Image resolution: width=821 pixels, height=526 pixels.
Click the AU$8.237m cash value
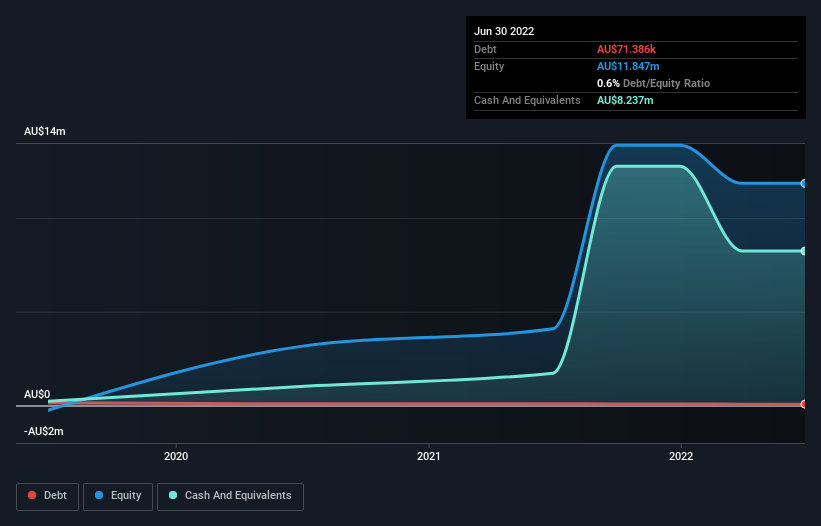tap(625, 100)
